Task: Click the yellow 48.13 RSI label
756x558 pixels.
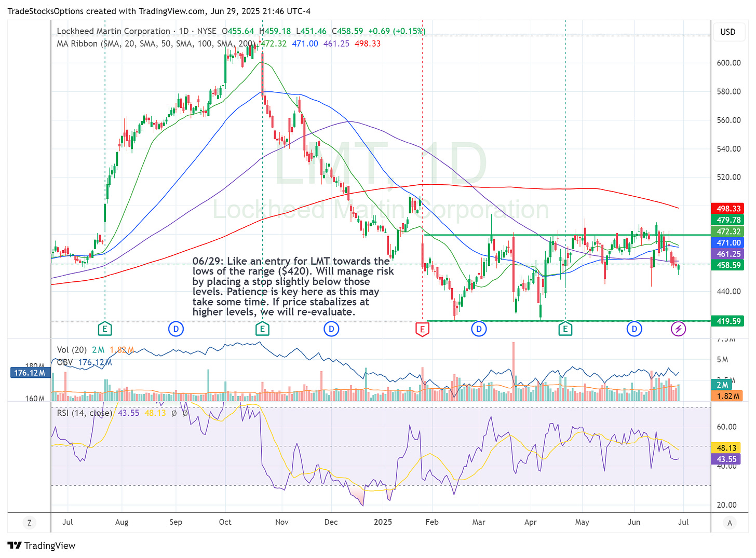Action: pyautogui.click(x=726, y=448)
